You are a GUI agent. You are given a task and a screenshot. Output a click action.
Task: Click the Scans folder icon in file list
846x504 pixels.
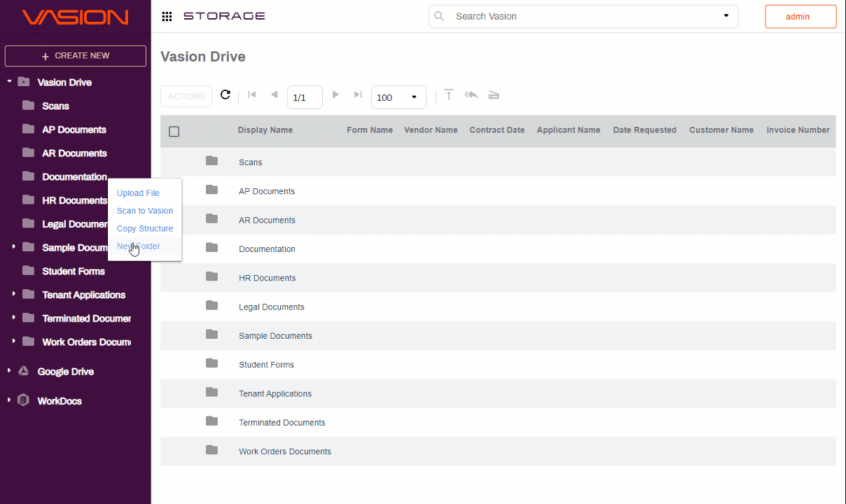tap(211, 161)
